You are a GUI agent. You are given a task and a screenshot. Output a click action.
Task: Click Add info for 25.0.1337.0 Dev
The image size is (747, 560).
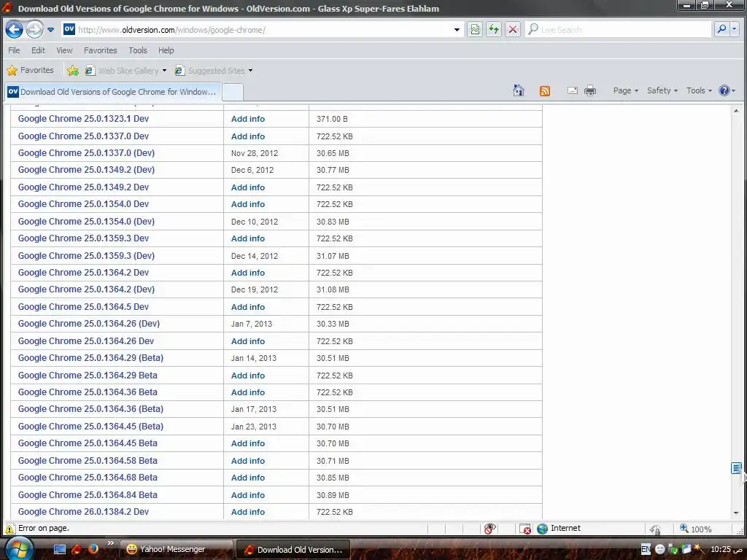pos(248,136)
